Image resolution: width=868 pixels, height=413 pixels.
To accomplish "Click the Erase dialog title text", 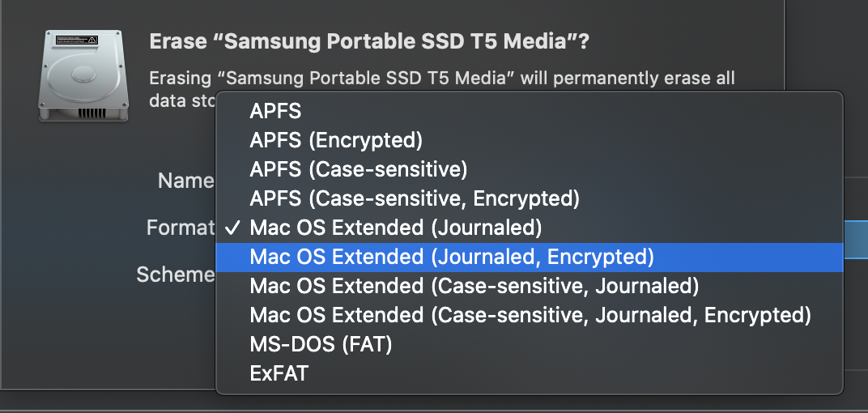I will click(368, 42).
